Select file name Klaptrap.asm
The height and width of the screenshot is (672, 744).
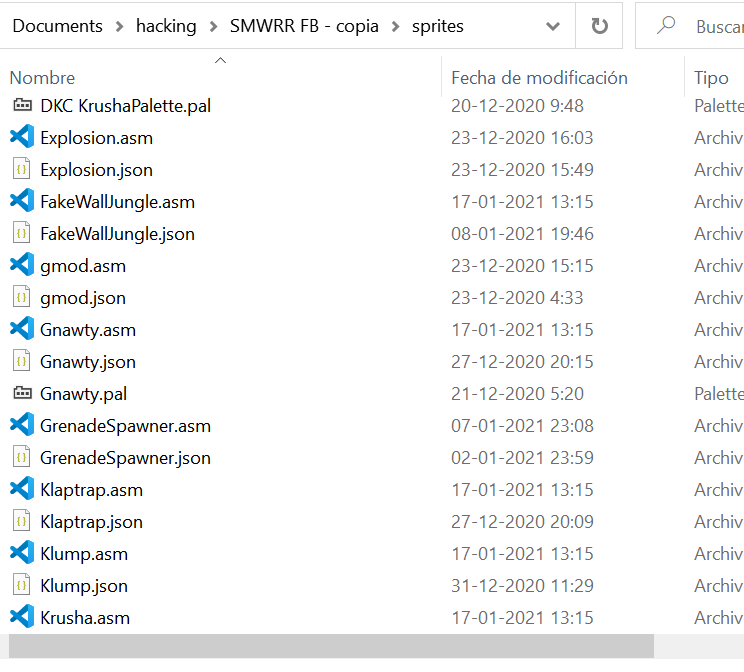92,490
